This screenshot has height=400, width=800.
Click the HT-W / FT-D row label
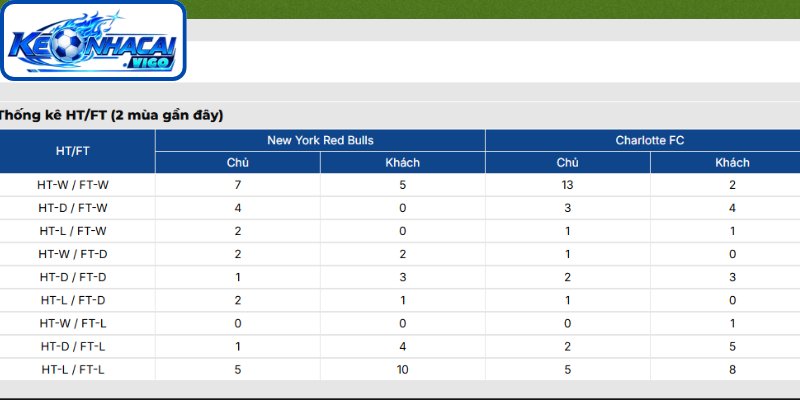(73, 254)
